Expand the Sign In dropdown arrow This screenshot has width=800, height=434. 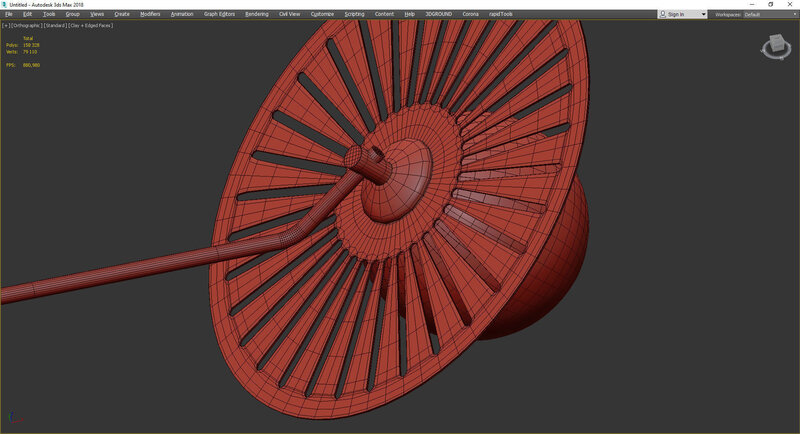703,15
